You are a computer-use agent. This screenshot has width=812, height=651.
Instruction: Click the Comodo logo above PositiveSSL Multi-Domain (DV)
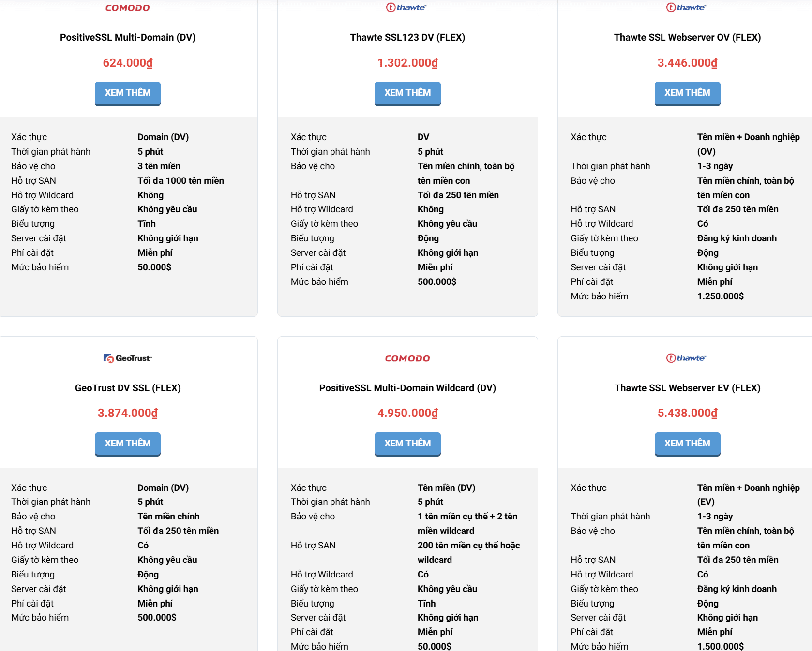pyautogui.click(x=128, y=8)
